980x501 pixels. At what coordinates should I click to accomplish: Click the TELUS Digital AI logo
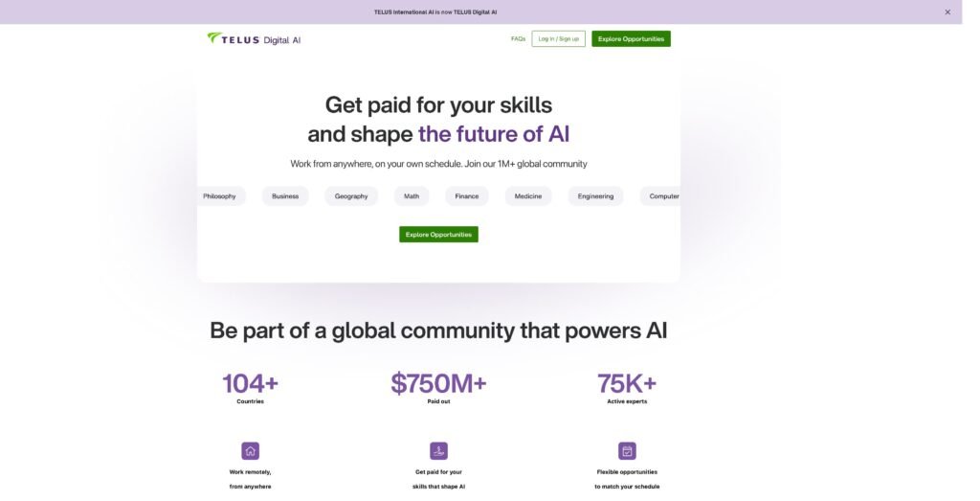254,39
